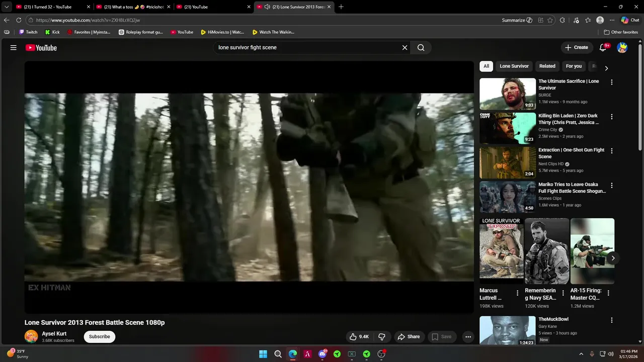The height and width of the screenshot is (362, 644).
Task: Open Discord from the taskbar
Action: (x=323, y=354)
